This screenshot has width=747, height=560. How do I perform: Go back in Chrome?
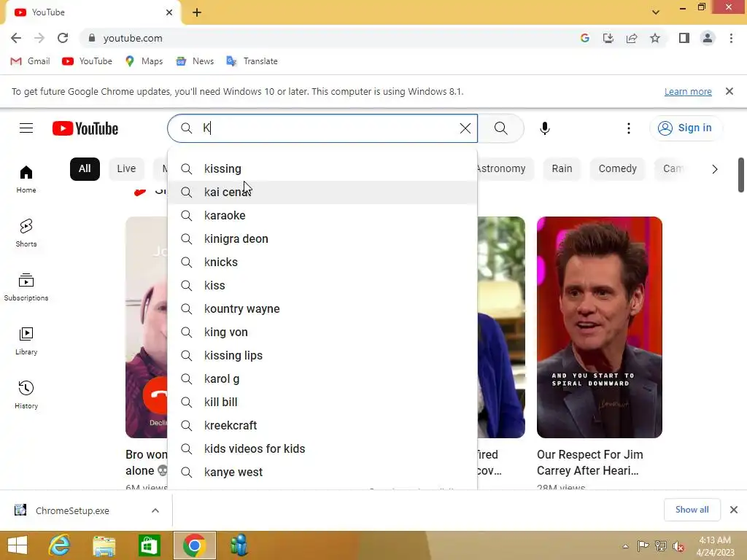tap(16, 38)
